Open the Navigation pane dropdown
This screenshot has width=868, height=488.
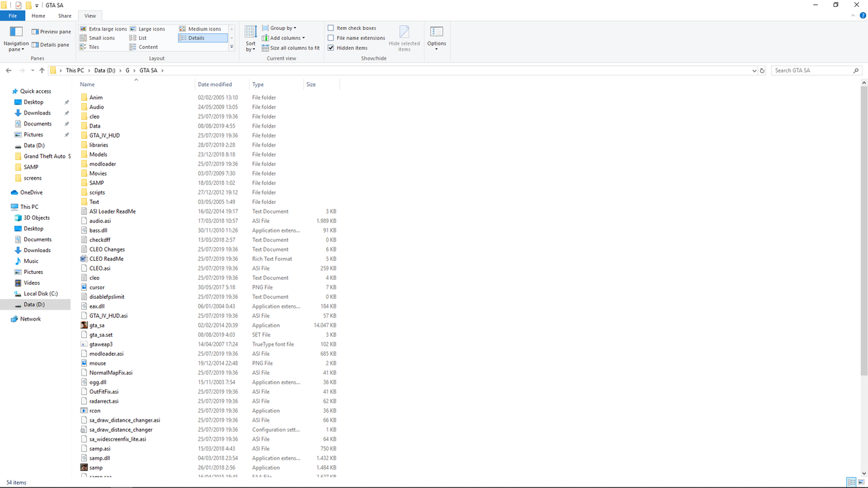[x=16, y=39]
